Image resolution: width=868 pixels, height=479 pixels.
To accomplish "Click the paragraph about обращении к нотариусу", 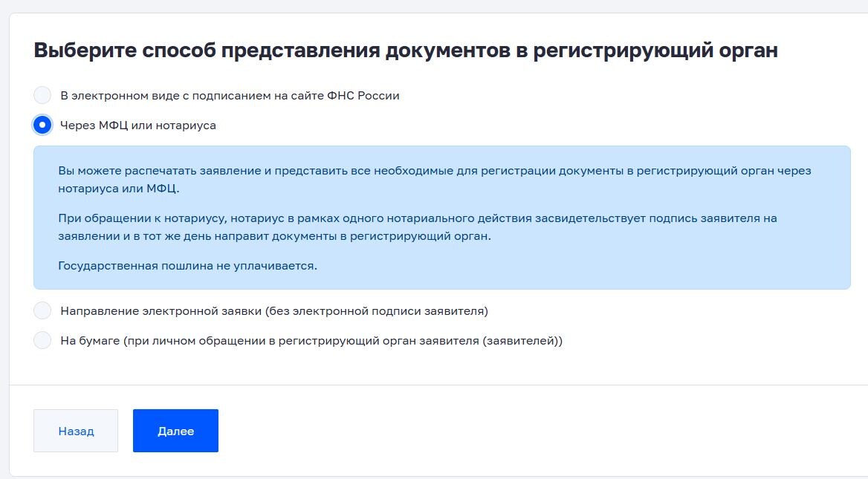I will pos(419,226).
